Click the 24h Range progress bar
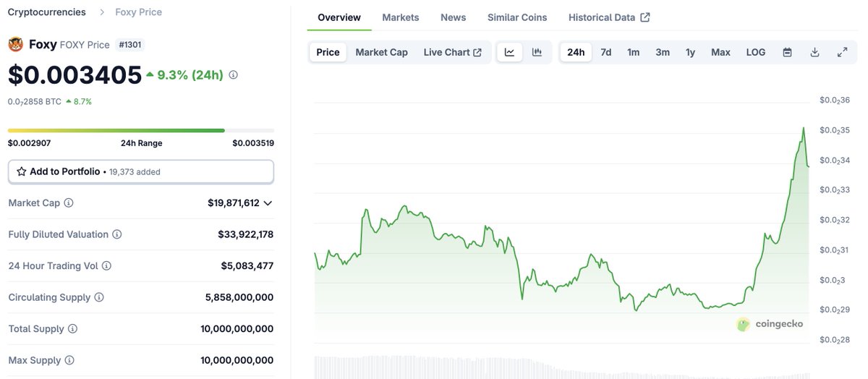Viewport: 868px width, 379px height. 141,130
